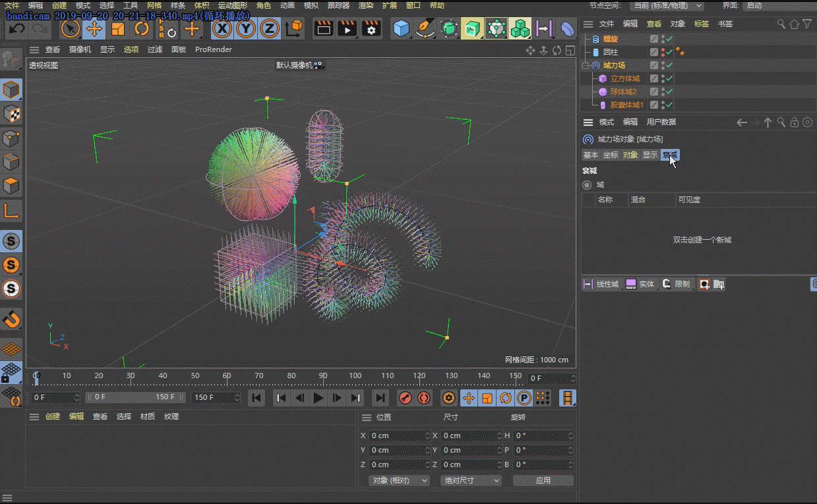Click the attribute manager back arrow
Viewport: 817px width, 504px height.
tap(742, 122)
